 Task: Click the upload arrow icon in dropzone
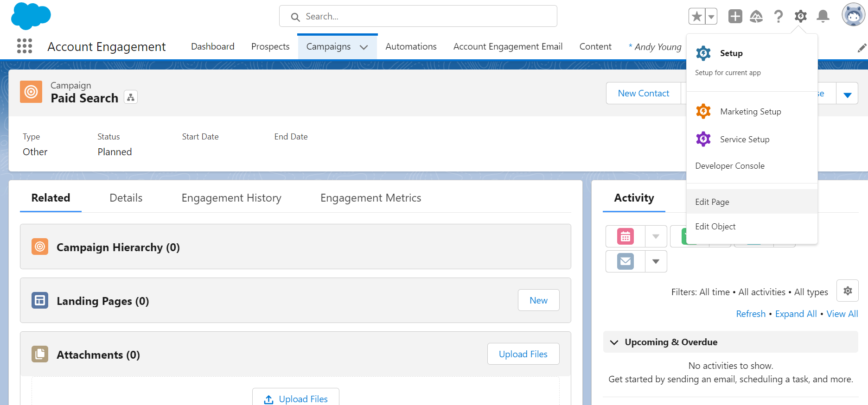click(268, 399)
